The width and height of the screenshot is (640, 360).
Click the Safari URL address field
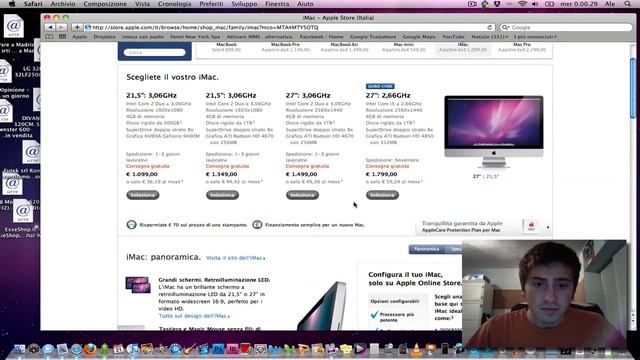[289, 27]
